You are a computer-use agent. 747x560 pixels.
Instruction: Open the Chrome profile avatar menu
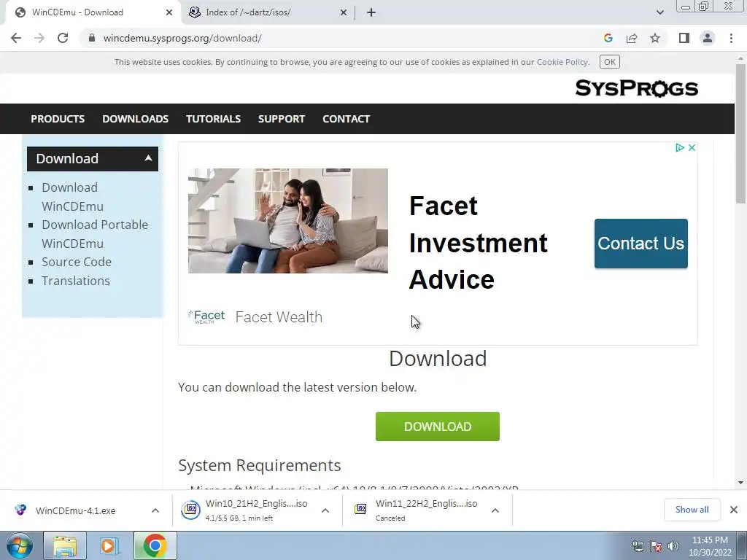(708, 38)
